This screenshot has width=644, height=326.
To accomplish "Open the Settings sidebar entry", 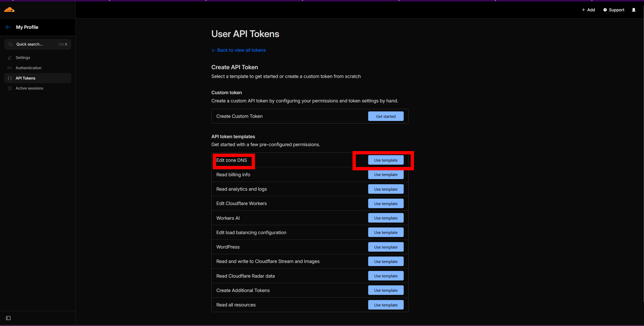I will pyautogui.click(x=23, y=57).
